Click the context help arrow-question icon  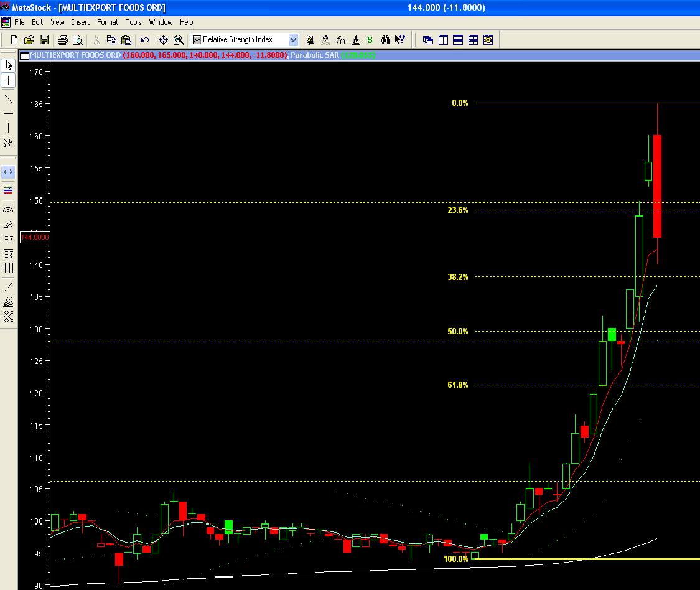400,40
